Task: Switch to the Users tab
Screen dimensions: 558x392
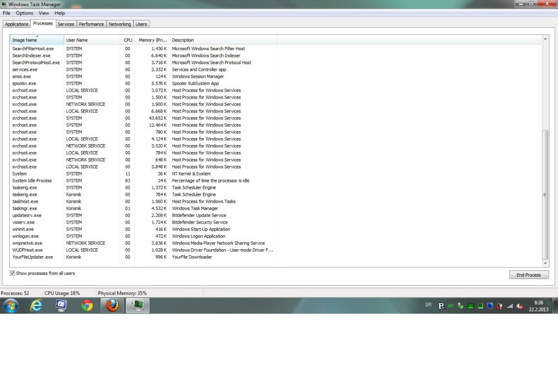Action: click(141, 24)
